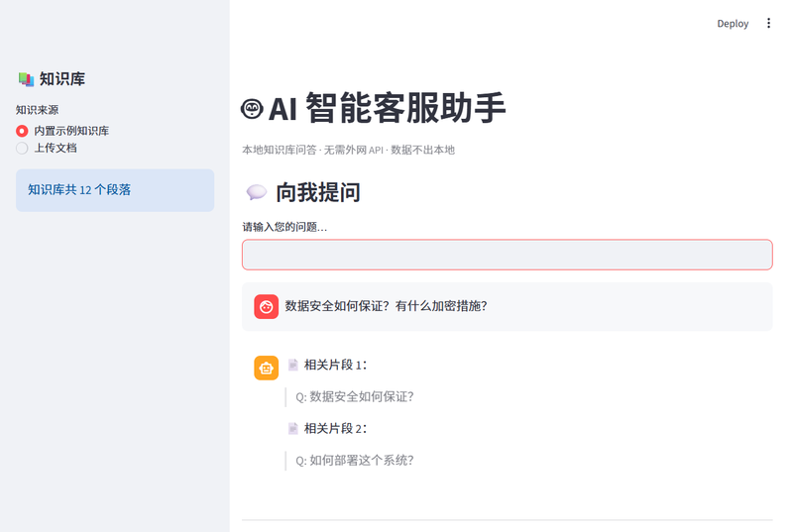Open the three-dot main menu
Viewport: 793px width, 532px height.
[768, 23]
